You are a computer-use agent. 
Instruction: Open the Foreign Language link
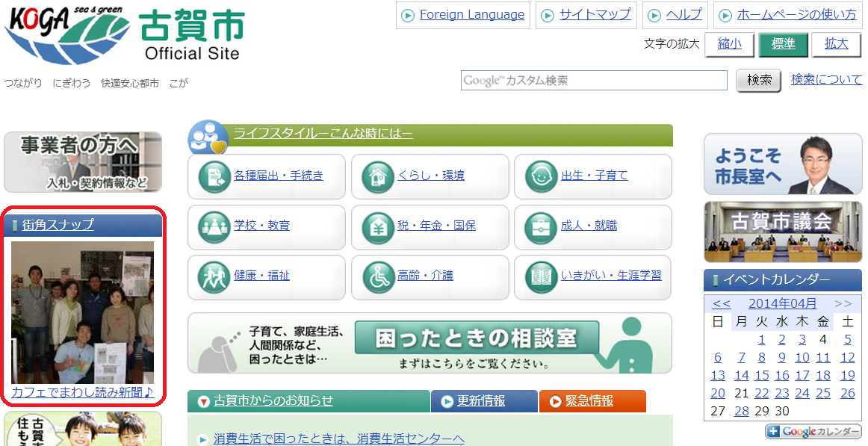pos(471,15)
